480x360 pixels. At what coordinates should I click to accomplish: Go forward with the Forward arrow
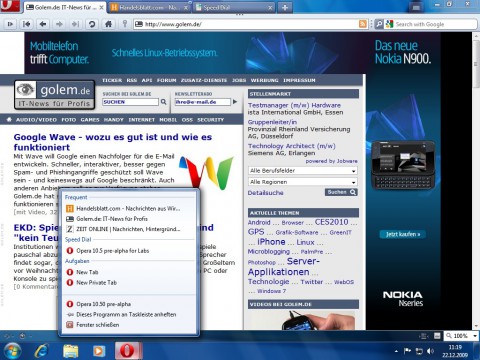pyautogui.click(x=59, y=24)
